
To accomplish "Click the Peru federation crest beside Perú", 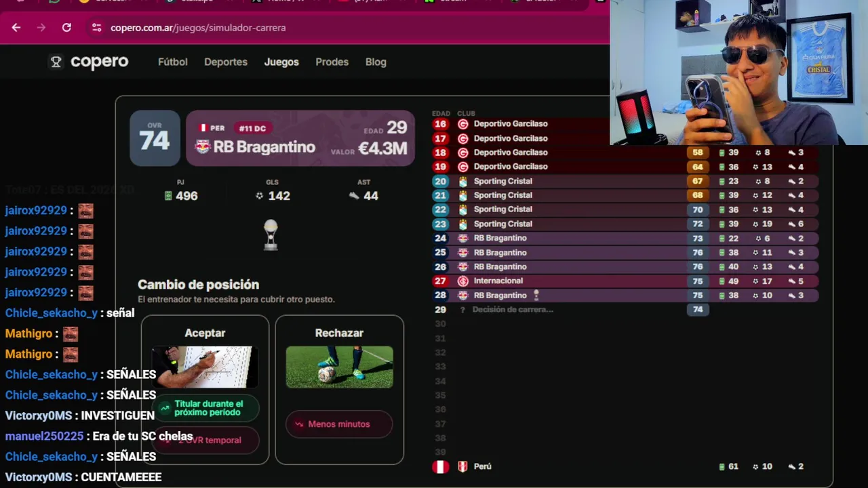I will 462,466.
